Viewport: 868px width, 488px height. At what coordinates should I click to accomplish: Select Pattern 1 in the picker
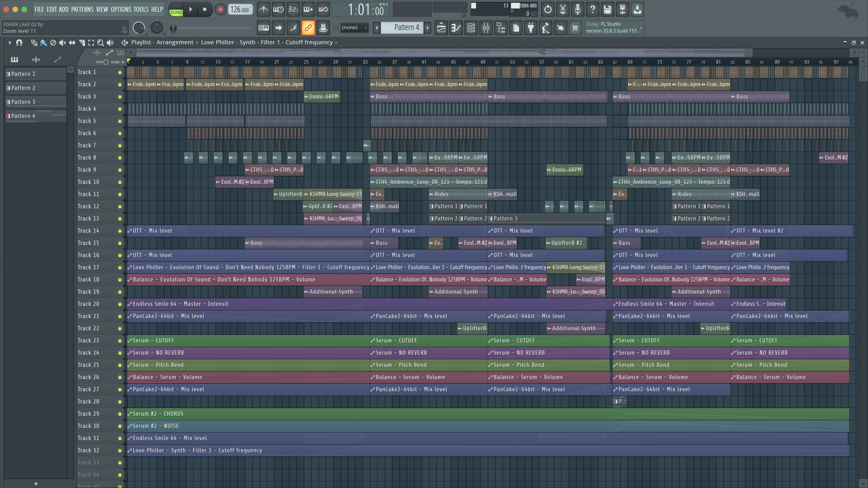point(36,74)
